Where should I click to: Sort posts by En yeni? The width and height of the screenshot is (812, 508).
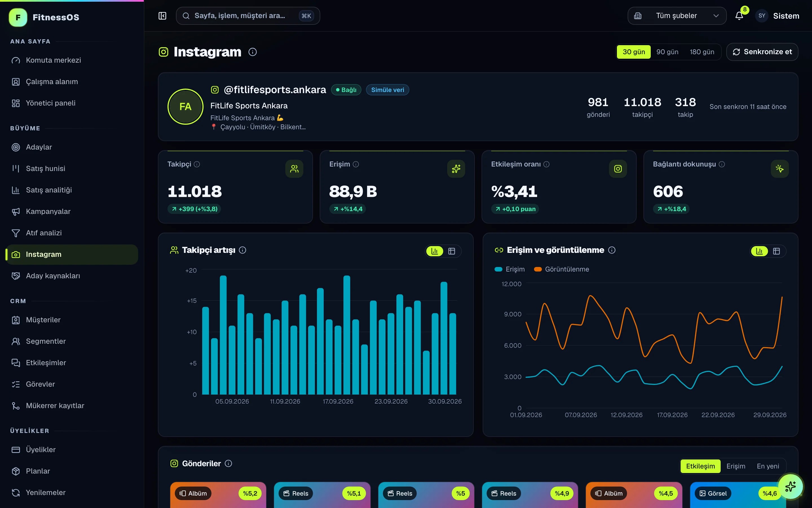(768, 466)
